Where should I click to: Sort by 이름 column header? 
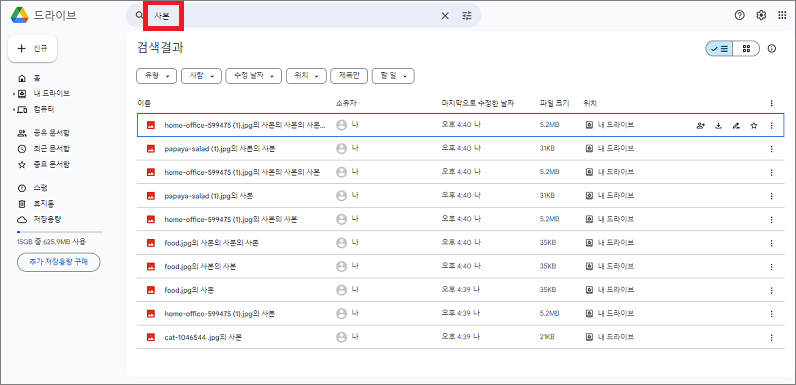144,103
